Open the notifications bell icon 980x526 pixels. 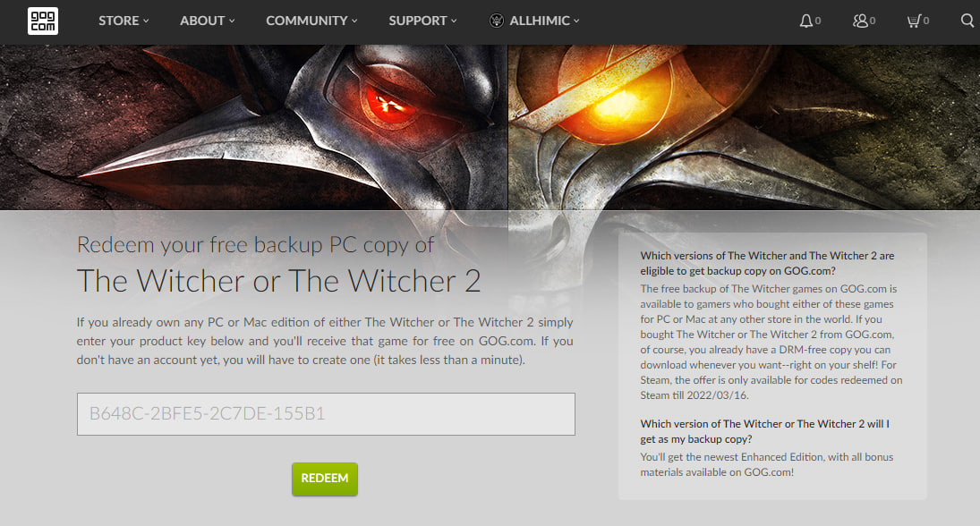(806, 21)
